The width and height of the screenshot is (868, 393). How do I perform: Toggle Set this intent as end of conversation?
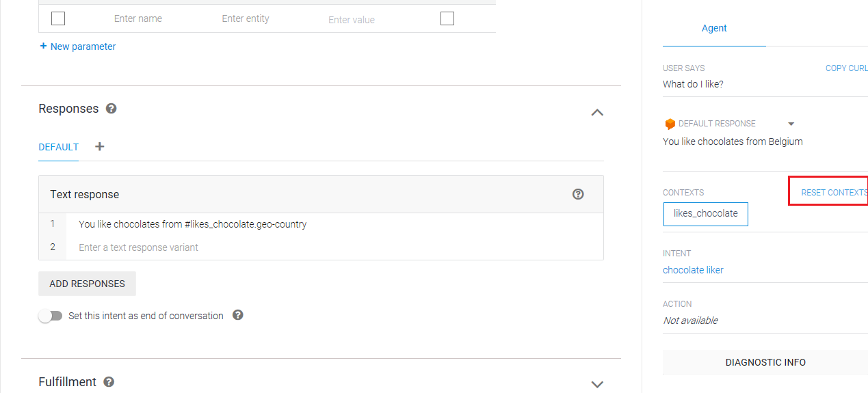(50, 316)
